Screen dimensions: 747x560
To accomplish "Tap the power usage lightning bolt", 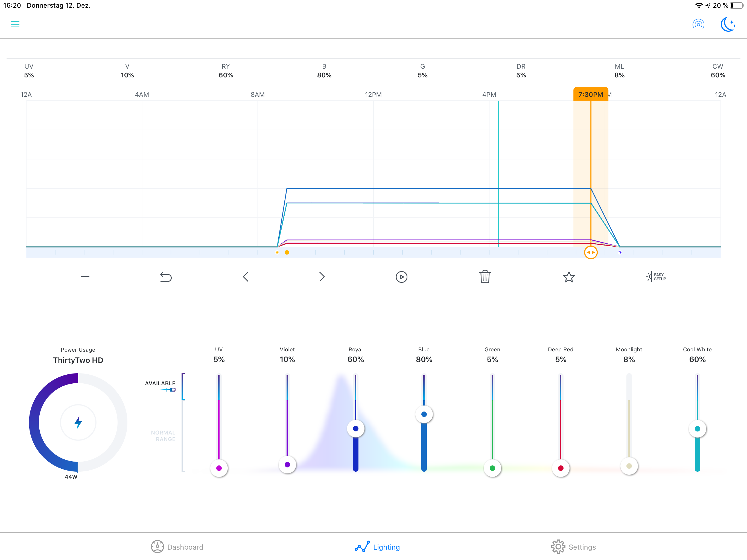I will (78, 422).
